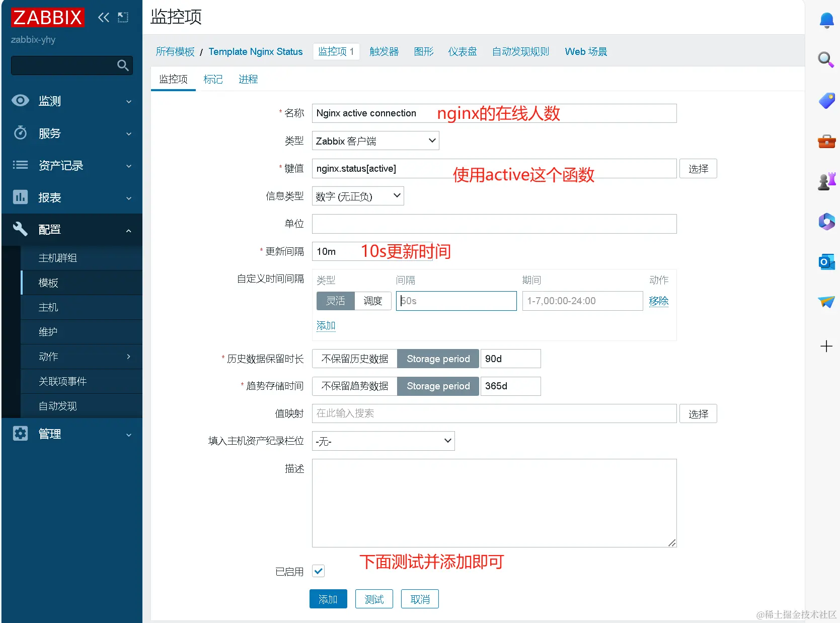The width and height of the screenshot is (840, 623).
Task: Open the 类型 dropdown showing Zabbix 客户端
Action: pos(375,141)
